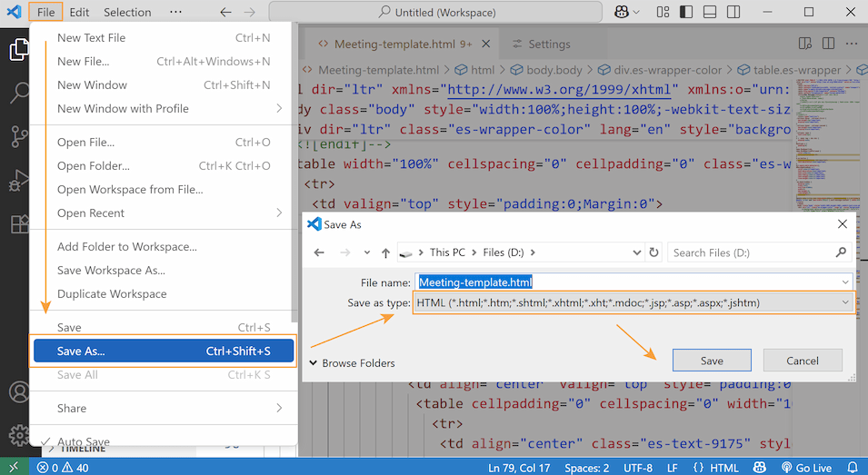868x475 pixels.
Task: Open the File name dropdown arrow
Action: click(x=845, y=282)
